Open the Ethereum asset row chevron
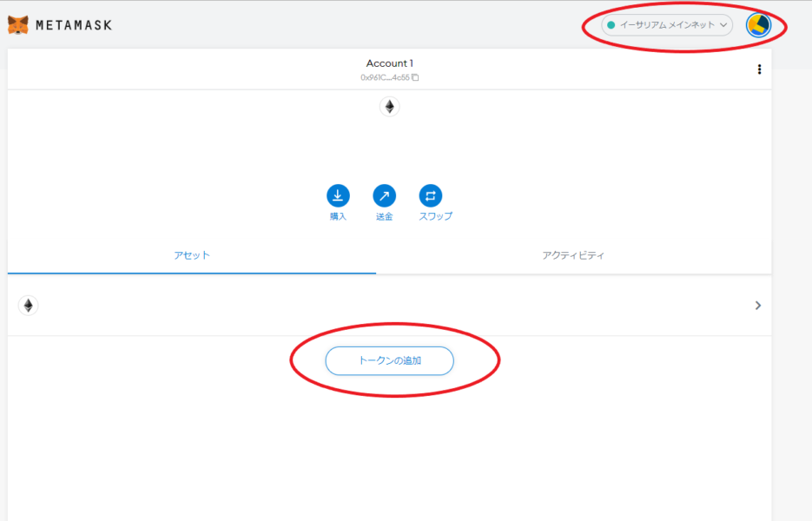 pyautogui.click(x=758, y=306)
